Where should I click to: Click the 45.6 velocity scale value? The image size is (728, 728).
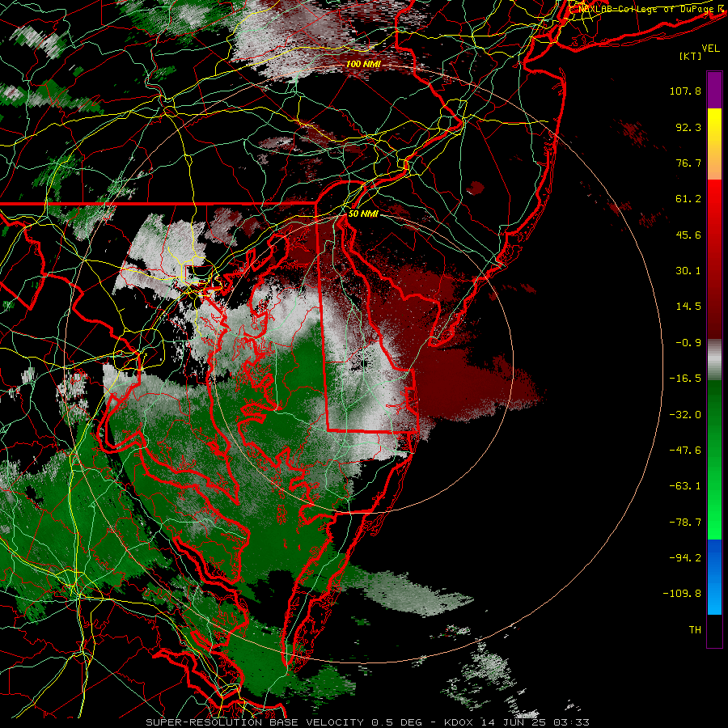[x=688, y=235]
